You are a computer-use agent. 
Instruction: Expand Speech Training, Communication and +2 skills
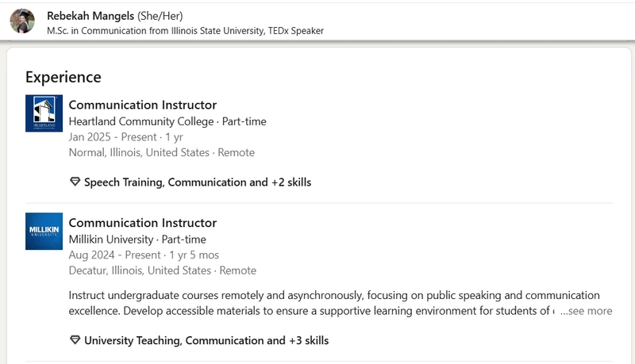198,182
